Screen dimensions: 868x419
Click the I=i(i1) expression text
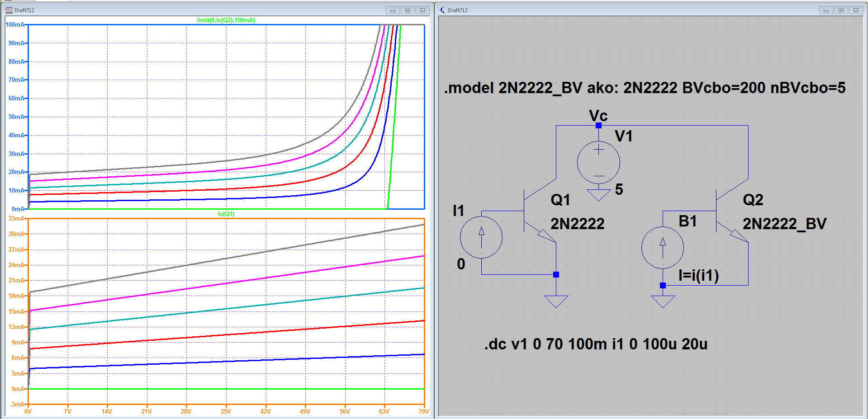(699, 275)
